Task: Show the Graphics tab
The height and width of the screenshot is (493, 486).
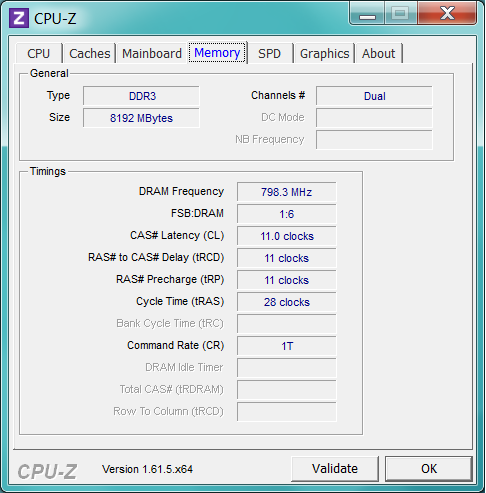Action: (325, 53)
